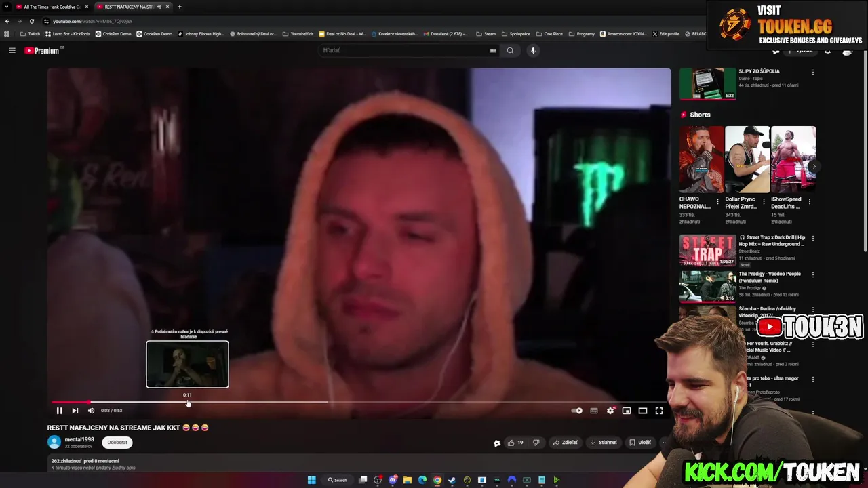Open the CHAWO NEPOZNAL short
Viewport: 868px width, 488px height.
pyautogui.click(x=701, y=159)
